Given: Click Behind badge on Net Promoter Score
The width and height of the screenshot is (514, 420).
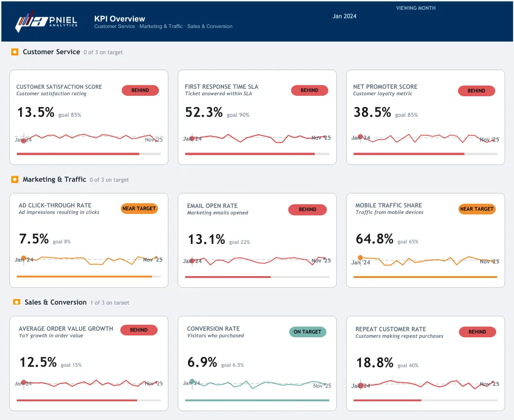Looking at the screenshot, I should [476, 91].
